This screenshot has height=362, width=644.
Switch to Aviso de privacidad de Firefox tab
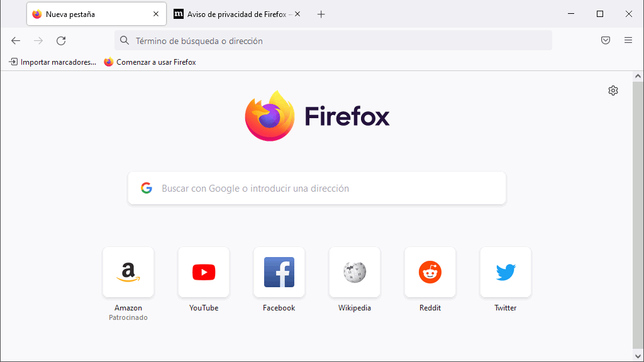(x=237, y=14)
